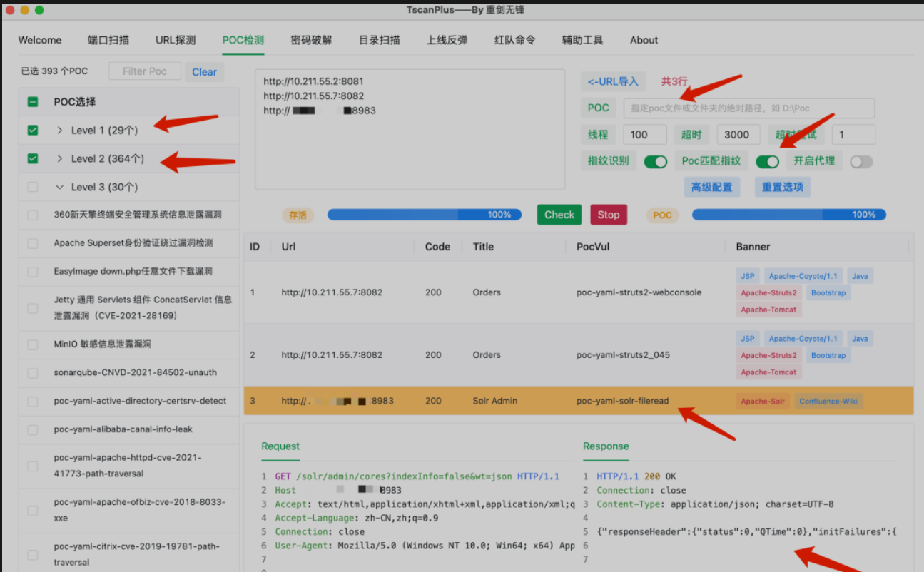Switch to the 端口扫描 tab
This screenshot has width=924, height=572.
click(x=108, y=40)
